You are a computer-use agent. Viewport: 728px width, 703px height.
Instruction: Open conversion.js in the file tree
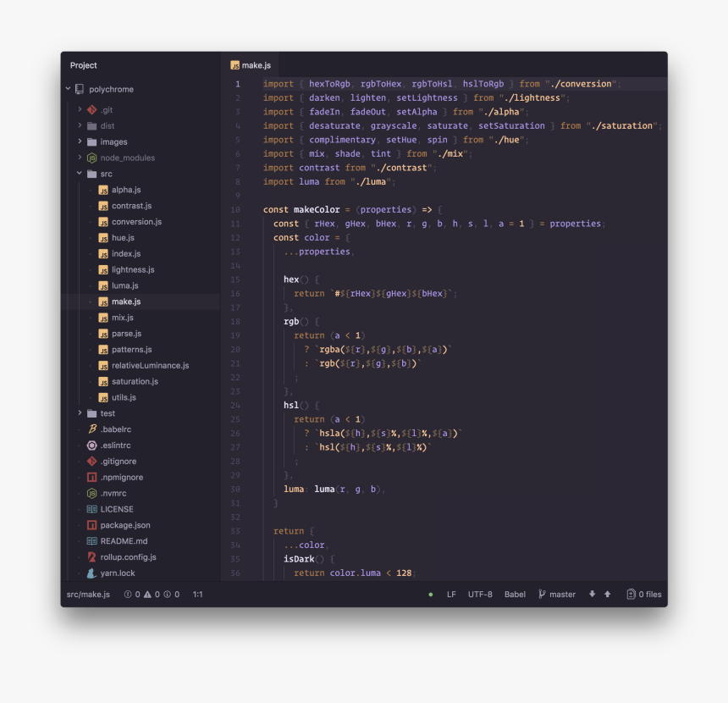(136, 222)
